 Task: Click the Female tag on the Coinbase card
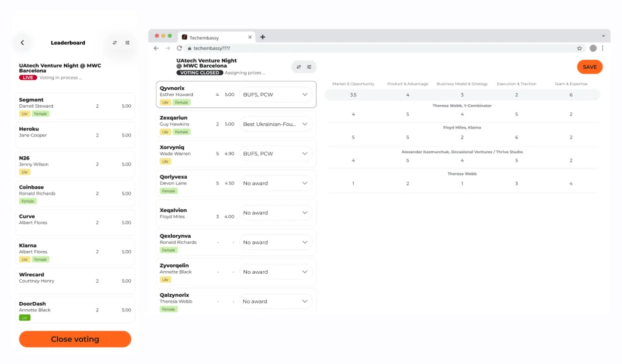(28, 201)
